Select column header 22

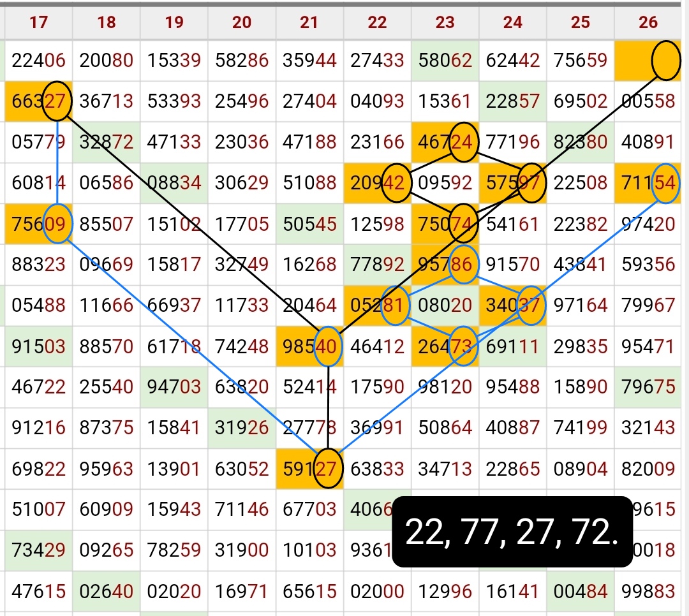[x=378, y=22]
